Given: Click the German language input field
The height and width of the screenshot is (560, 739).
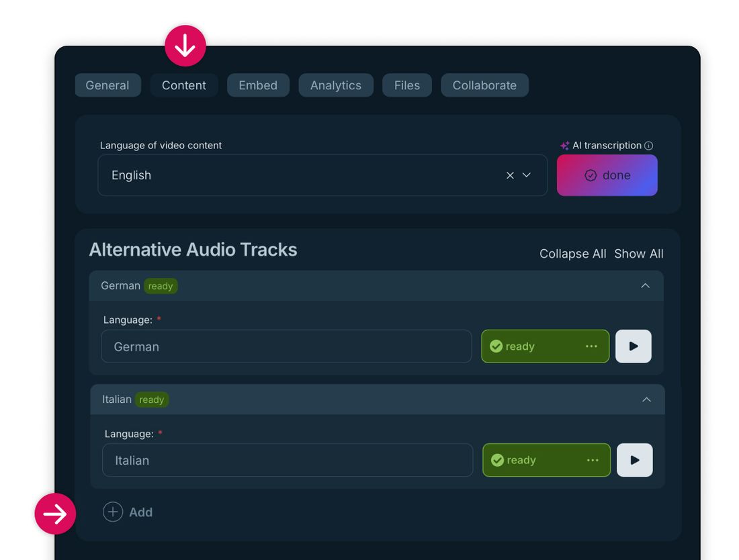Looking at the screenshot, I should click(287, 346).
